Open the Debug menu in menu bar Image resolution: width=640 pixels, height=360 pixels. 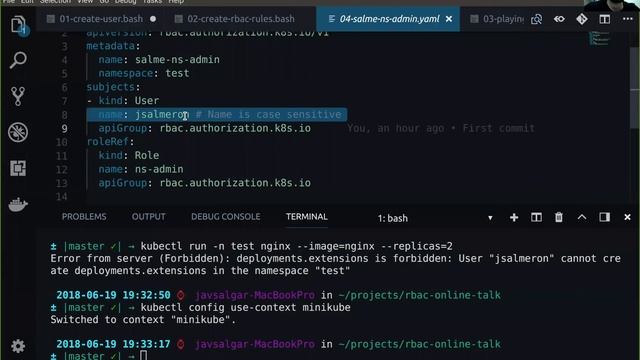pos(125,2)
